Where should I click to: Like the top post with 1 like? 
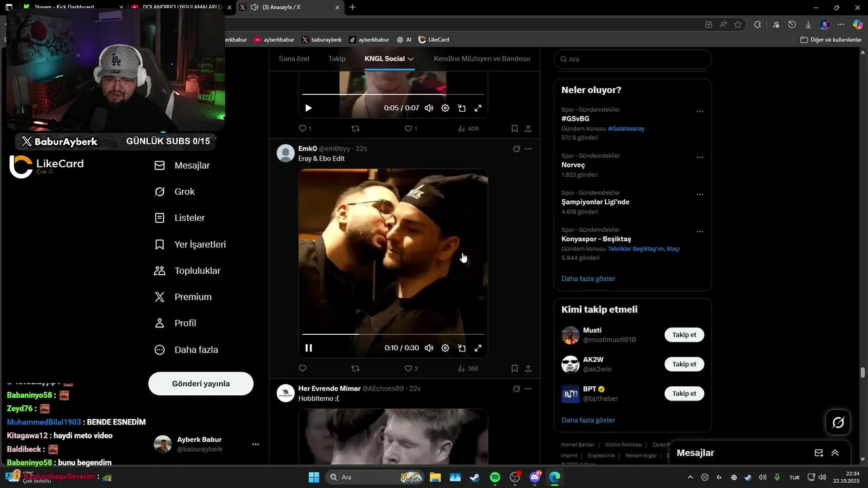pyautogui.click(x=410, y=128)
